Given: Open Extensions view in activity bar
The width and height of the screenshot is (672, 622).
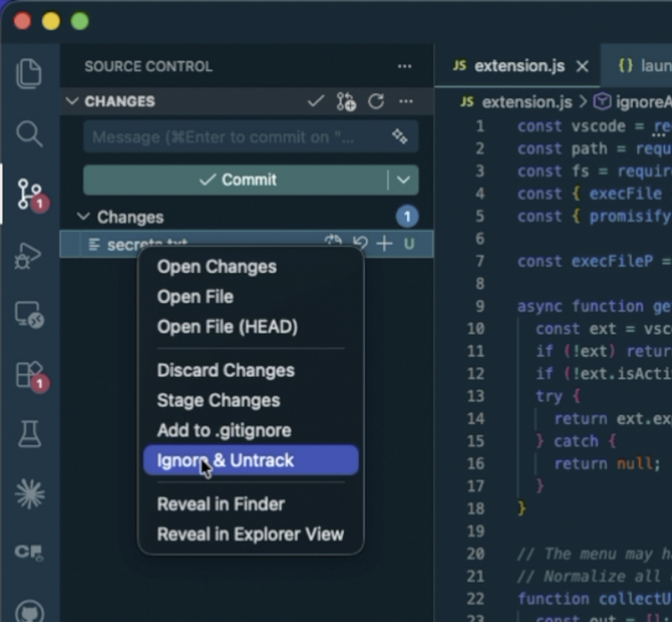Looking at the screenshot, I should click(31, 376).
